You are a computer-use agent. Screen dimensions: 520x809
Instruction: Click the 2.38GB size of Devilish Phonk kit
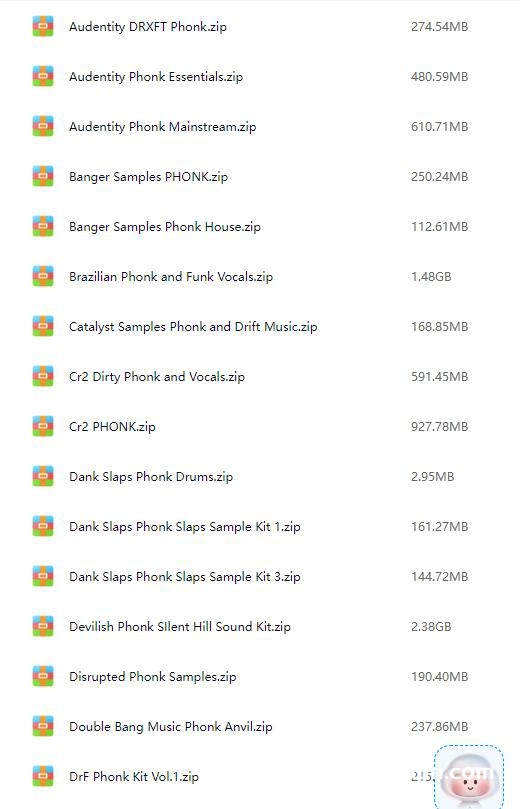(x=431, y=626)
